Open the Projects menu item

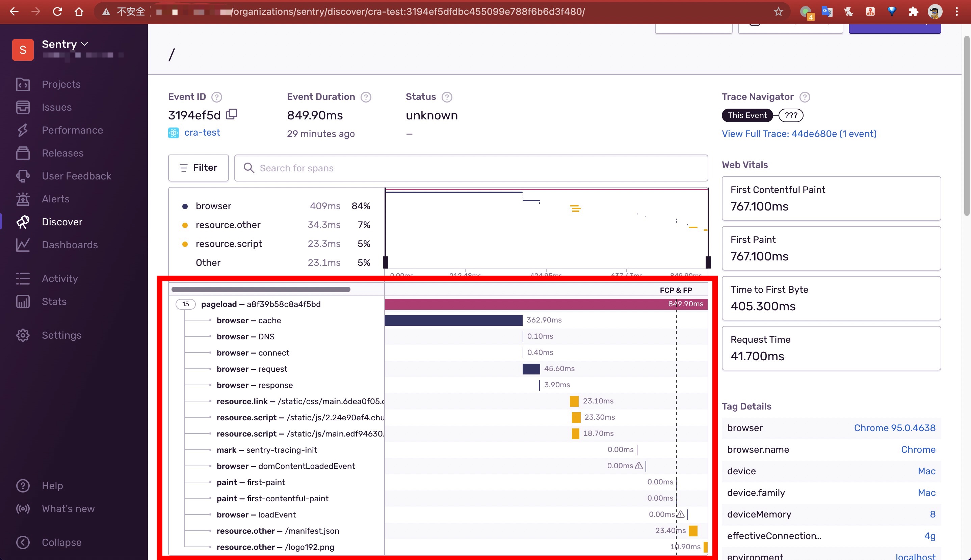click(x=61, y=84)
